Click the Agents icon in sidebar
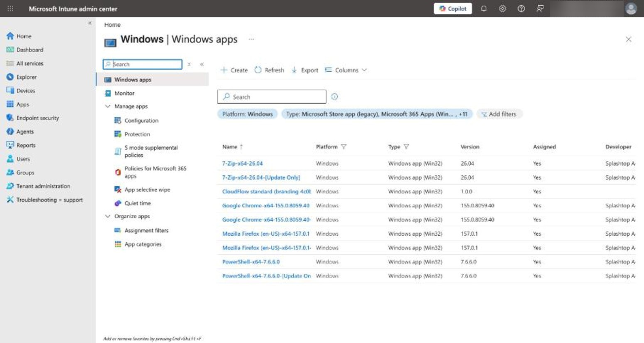 click(x=10, y=132)
